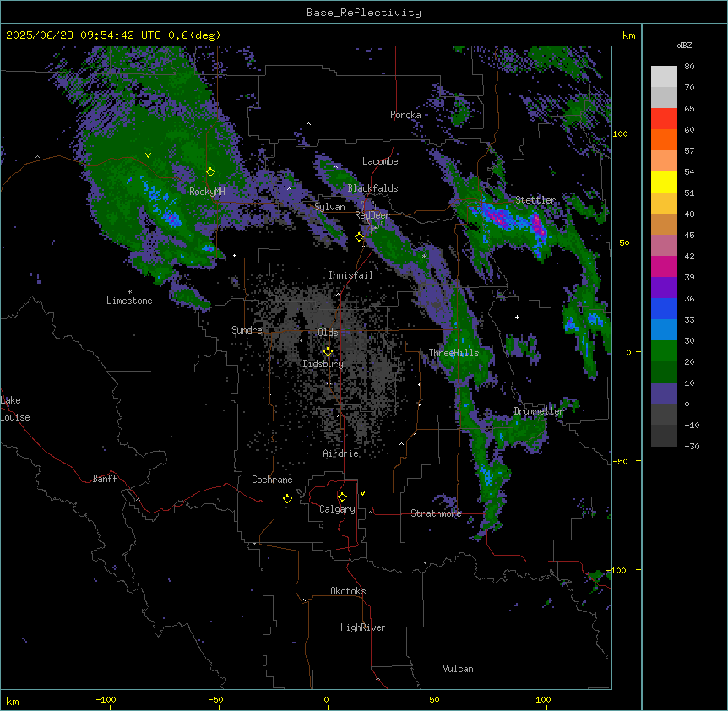Screen dimensions: 728x711
Task: Click the Sundre label
Action: [247, 330]
